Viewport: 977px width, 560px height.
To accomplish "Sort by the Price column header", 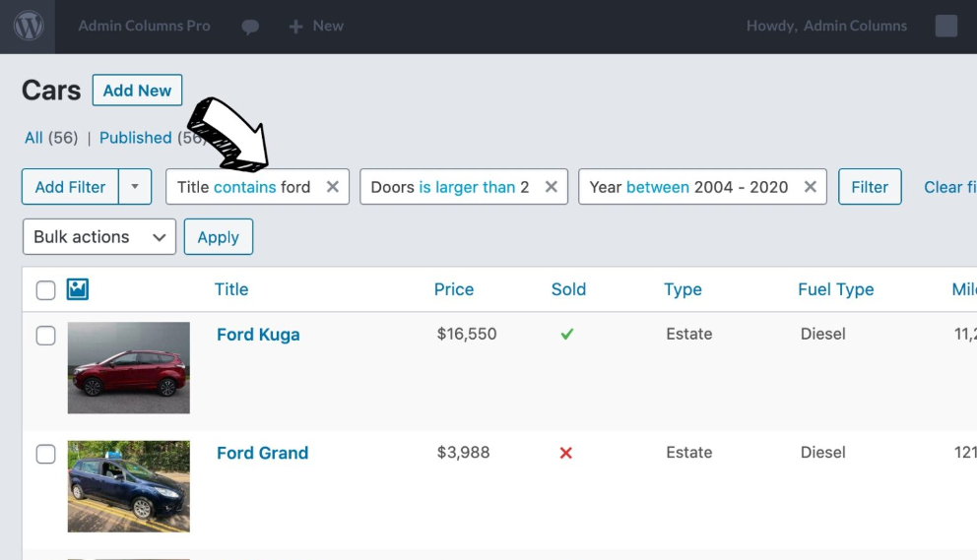I will (x=454, y=289).
